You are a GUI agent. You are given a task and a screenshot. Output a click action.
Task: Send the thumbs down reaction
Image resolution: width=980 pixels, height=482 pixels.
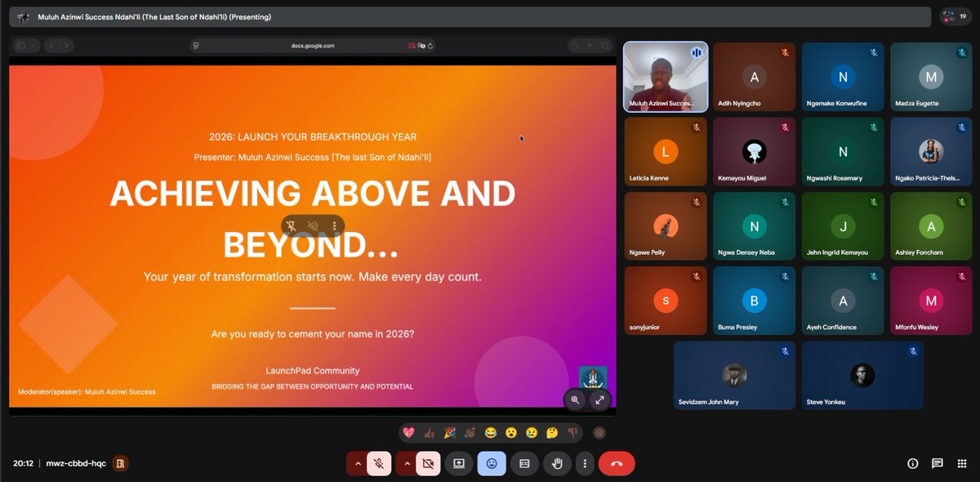click(x=572, y=433)
